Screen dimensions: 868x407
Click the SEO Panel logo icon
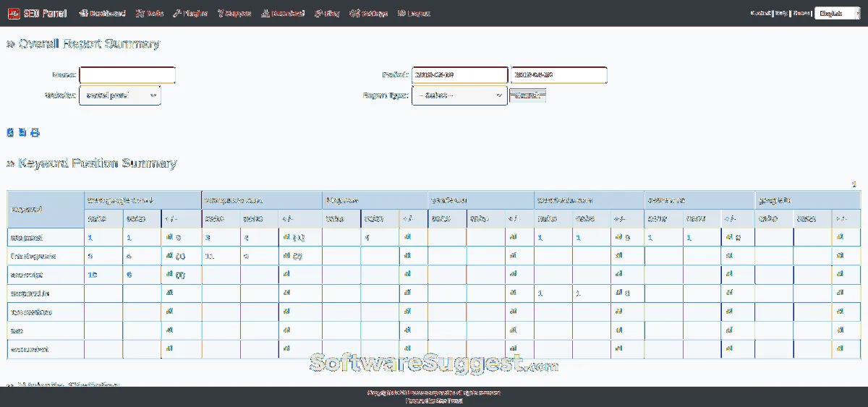click(x=13, y=13)
